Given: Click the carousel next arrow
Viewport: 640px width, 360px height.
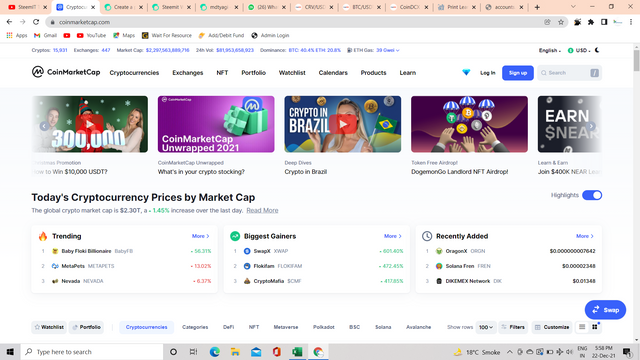Looking at the screenshot, I should coord(591,126).
